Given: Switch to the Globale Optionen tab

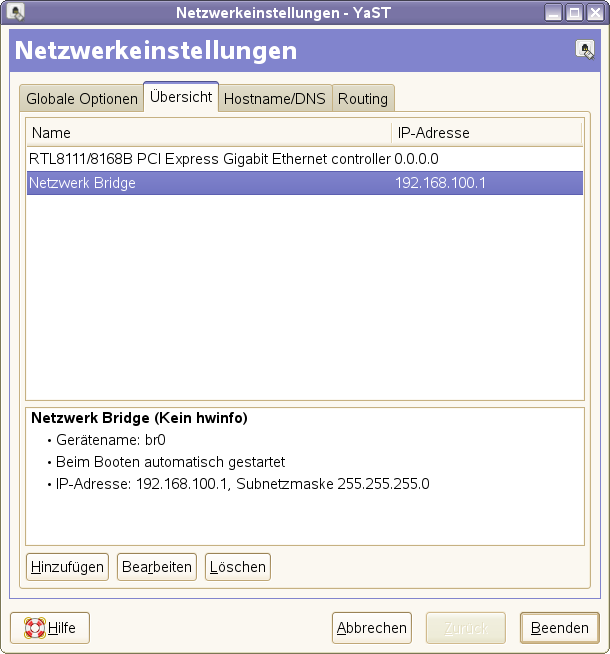Looking at the screenshot, I should (82, 99).
